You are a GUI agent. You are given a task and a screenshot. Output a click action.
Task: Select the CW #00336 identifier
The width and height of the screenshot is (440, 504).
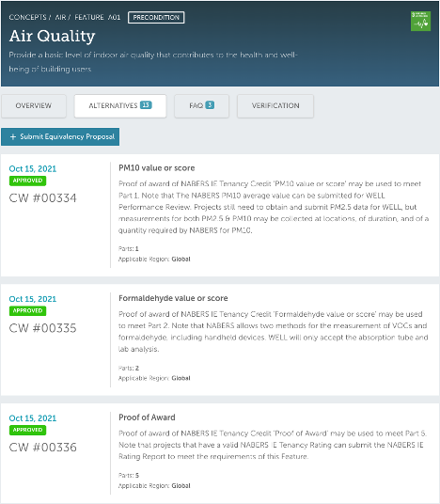coord(42,448)
